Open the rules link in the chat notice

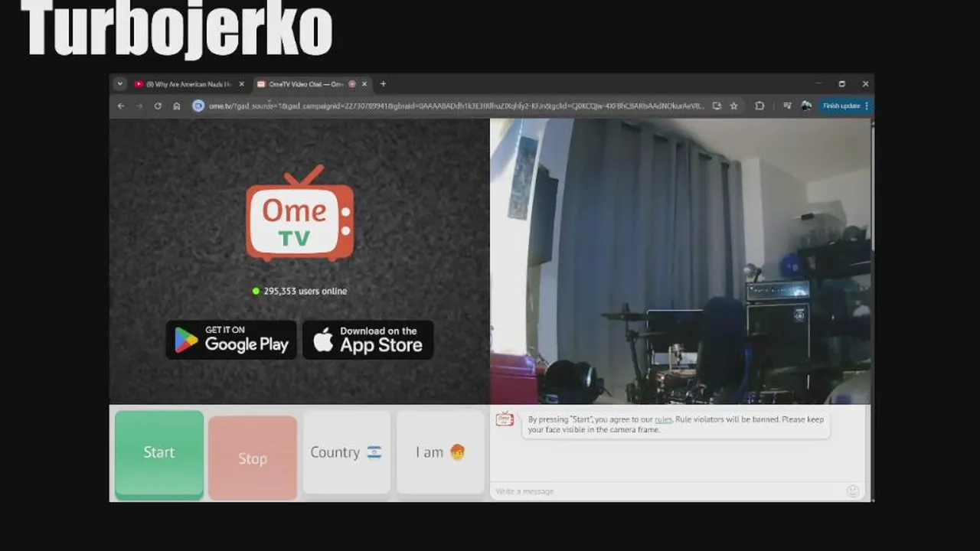[663, 419]
